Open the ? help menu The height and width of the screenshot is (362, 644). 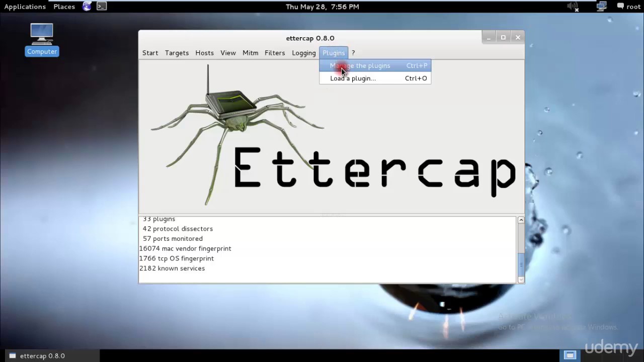click(353, 53)
